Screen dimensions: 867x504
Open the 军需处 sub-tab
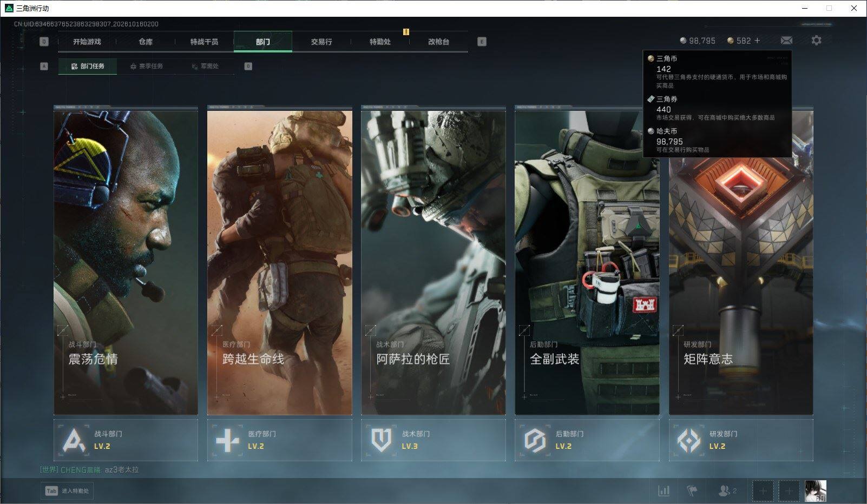205,67
